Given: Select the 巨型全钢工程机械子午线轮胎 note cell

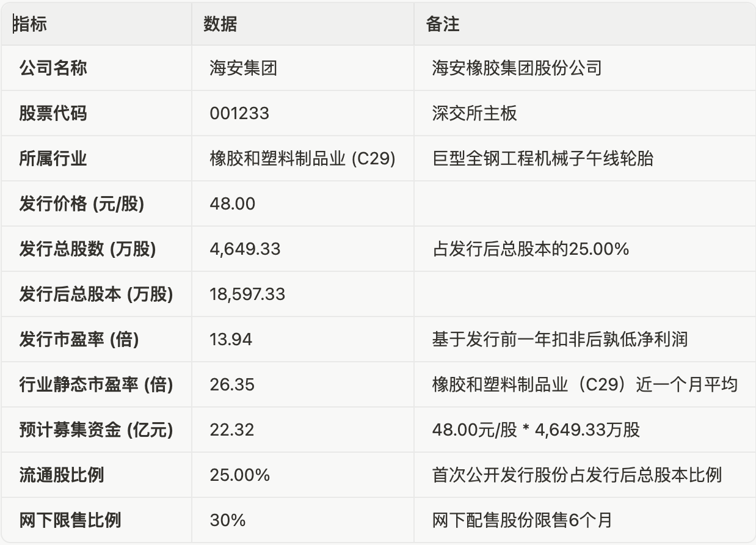Looking at the screenshot, I should (x=542, y=159).
